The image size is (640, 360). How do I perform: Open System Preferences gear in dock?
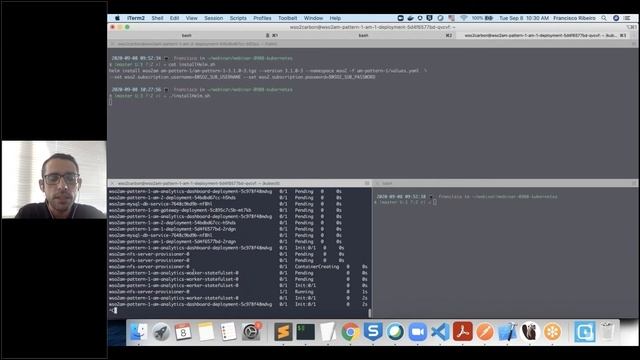coord(251,332)
